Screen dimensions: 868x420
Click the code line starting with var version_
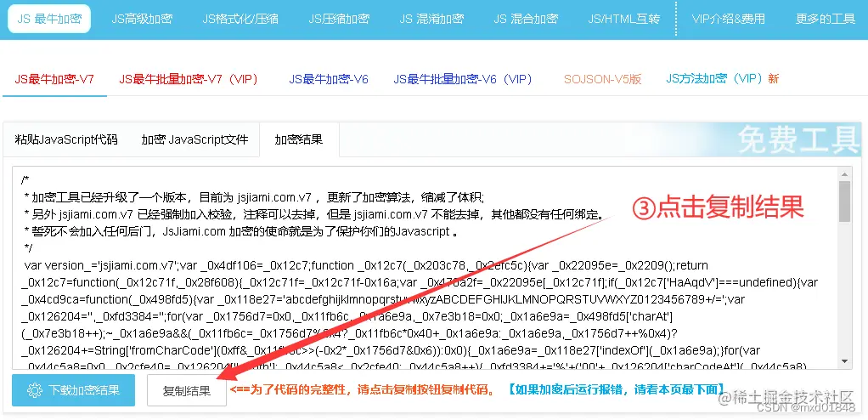(x=366, y=266)
